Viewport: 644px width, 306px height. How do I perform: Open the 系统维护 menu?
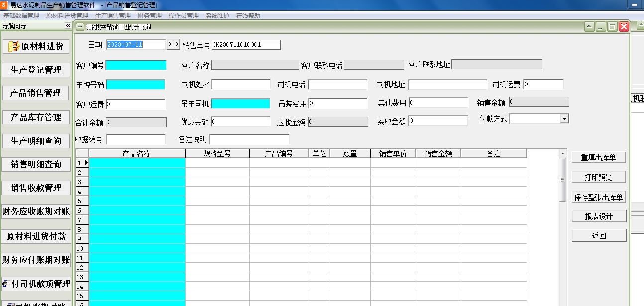click(217, 16)
